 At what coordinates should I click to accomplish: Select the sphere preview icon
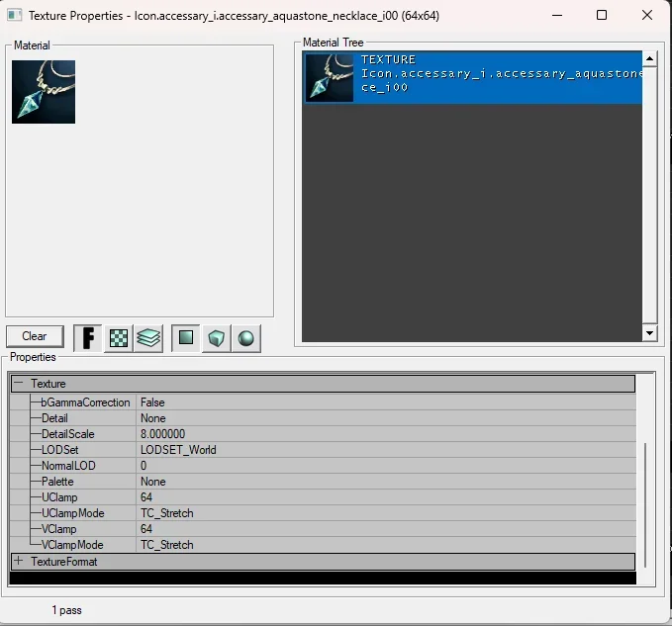pyautogui.click(x=246, y=338)
